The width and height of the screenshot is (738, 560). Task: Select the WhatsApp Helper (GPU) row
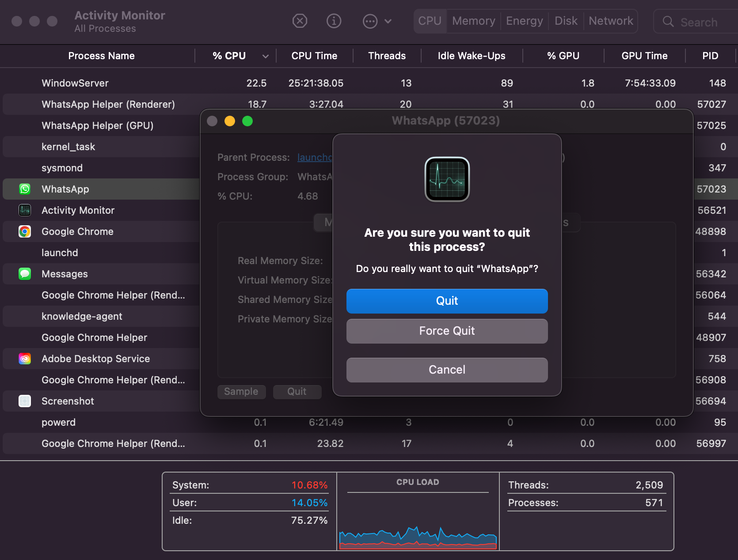[101, 125]
